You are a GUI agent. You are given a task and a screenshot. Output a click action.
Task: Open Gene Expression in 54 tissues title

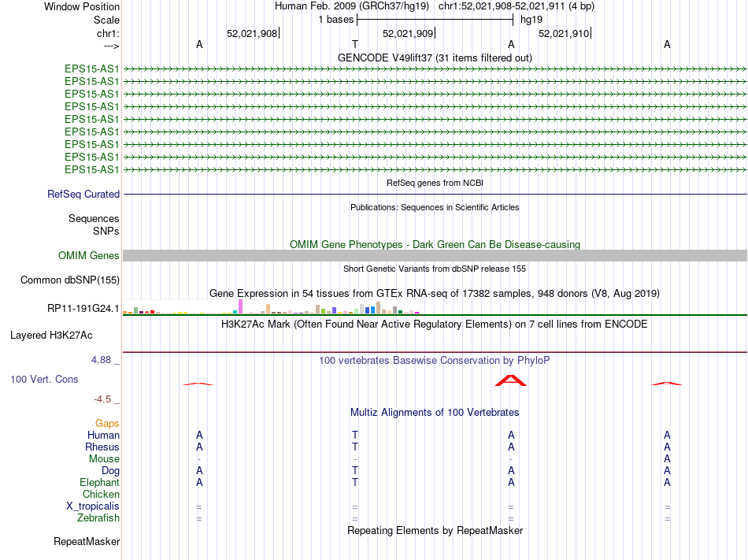tap(435, 293)
